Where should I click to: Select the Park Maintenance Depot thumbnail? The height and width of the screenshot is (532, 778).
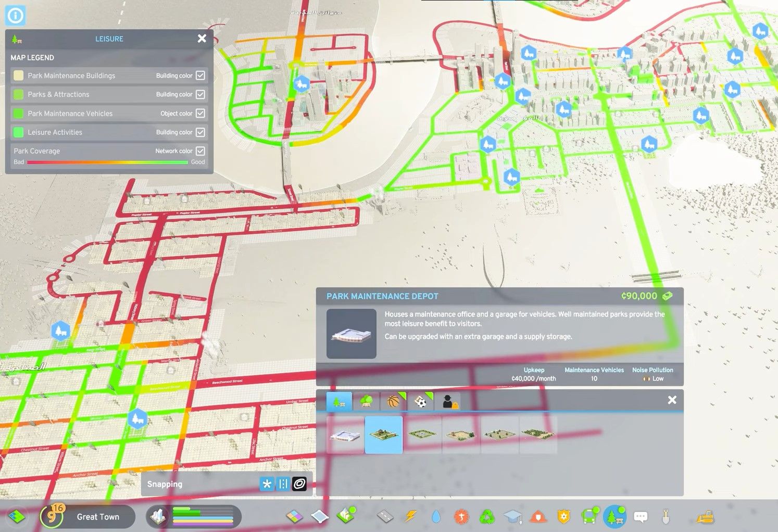point(345,435)
